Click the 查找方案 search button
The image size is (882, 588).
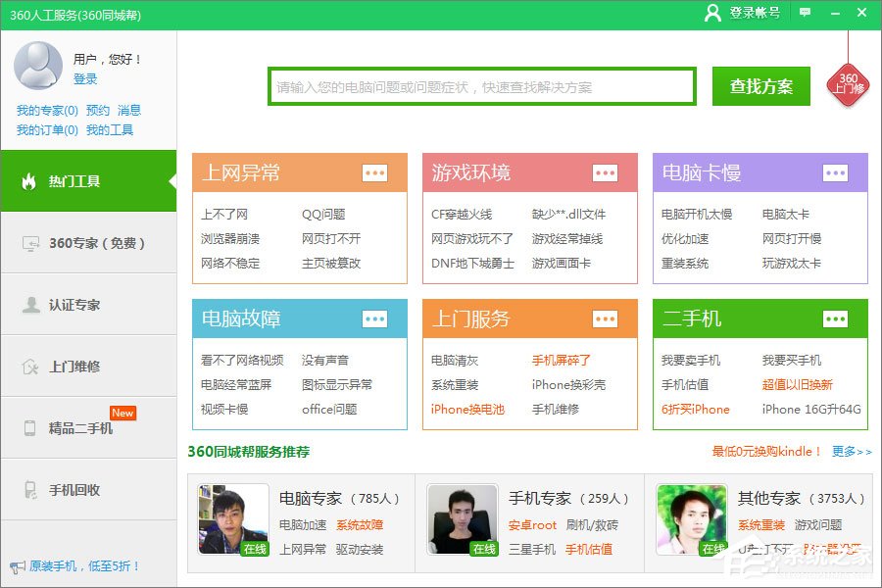click(759, 85)
